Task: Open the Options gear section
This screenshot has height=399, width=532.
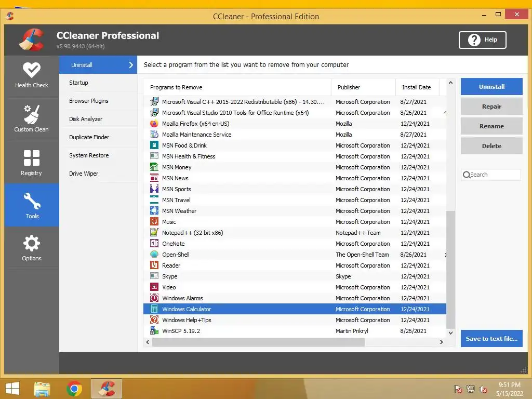Action: (32, 248)
